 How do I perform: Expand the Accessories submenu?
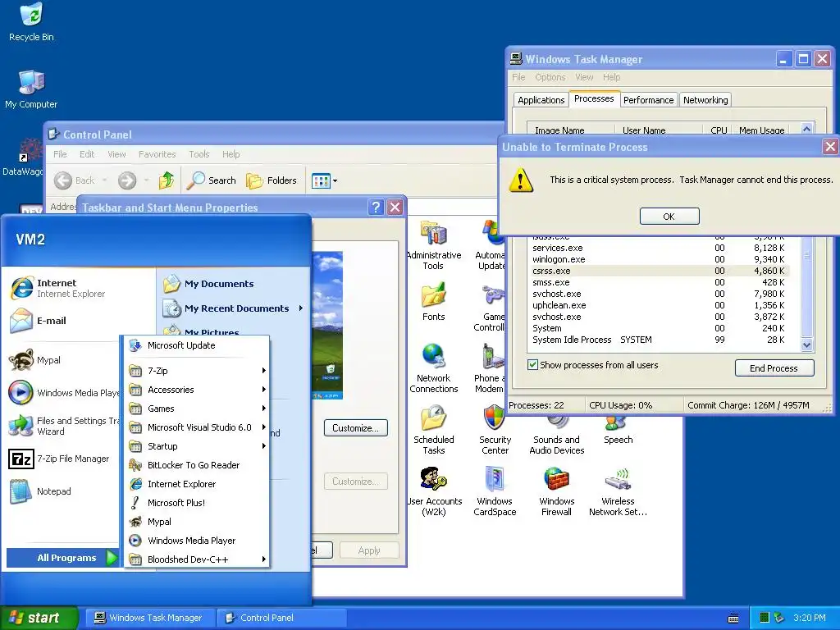197,390
